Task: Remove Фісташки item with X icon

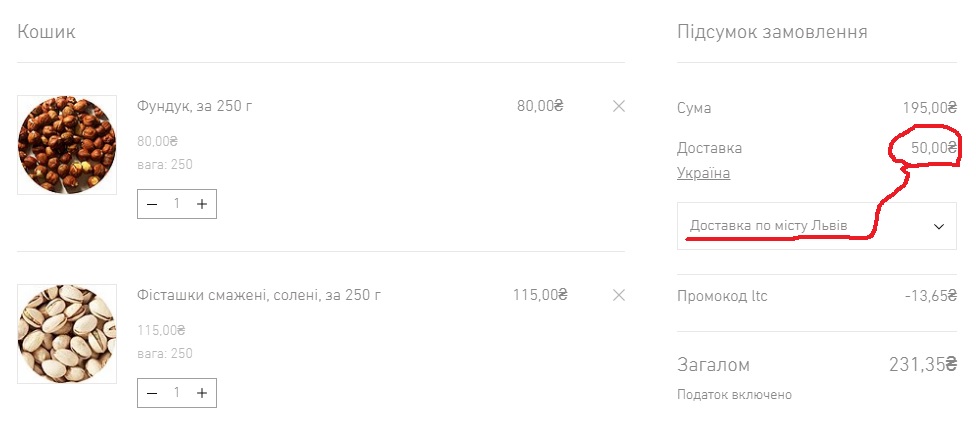Action: tap(619, 295)
